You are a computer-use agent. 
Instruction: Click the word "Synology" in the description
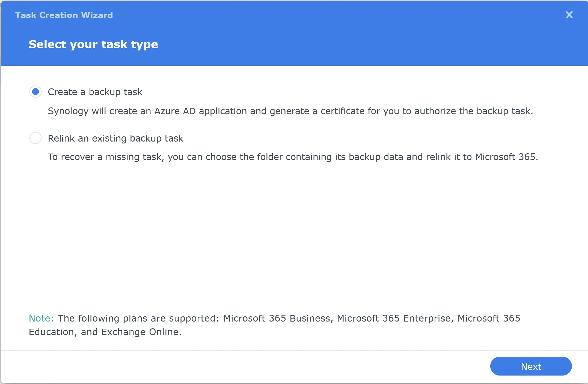pos(68,111)
